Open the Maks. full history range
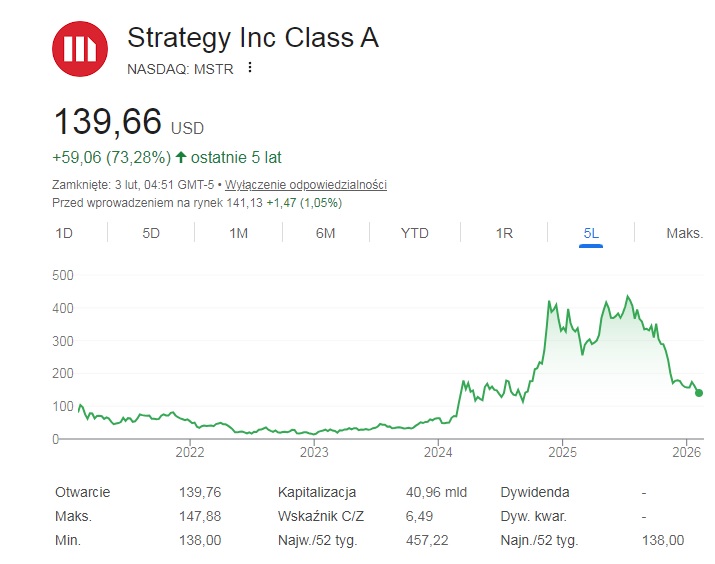The height and width of the screenshot is (564, 715). point(684,233)
